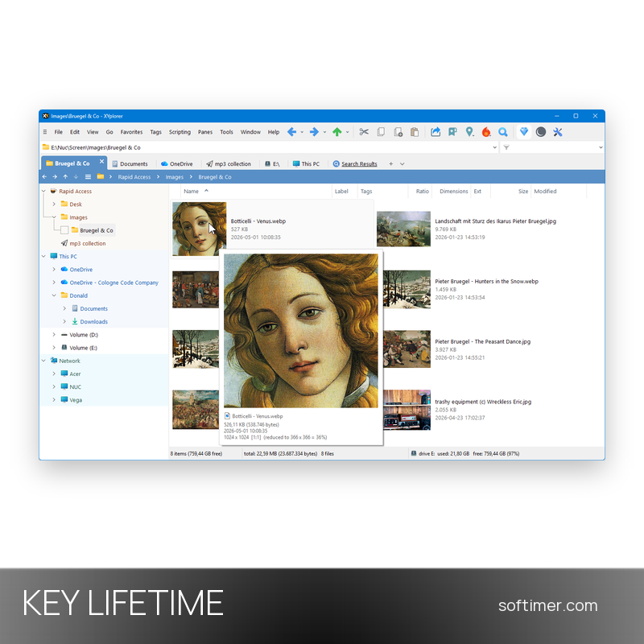Close the Bruegel & Co tab
644x644 pixels.
[101, 162]
